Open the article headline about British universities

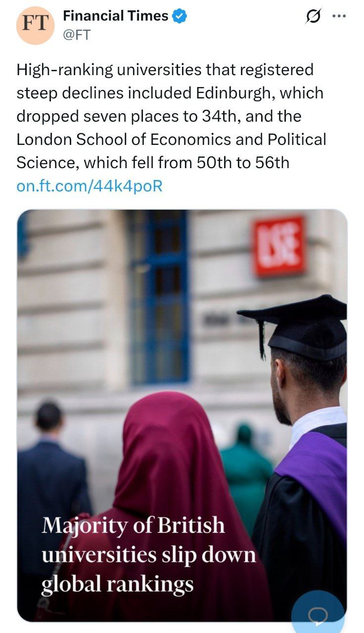pyautogui.click(x=148, y=555)
